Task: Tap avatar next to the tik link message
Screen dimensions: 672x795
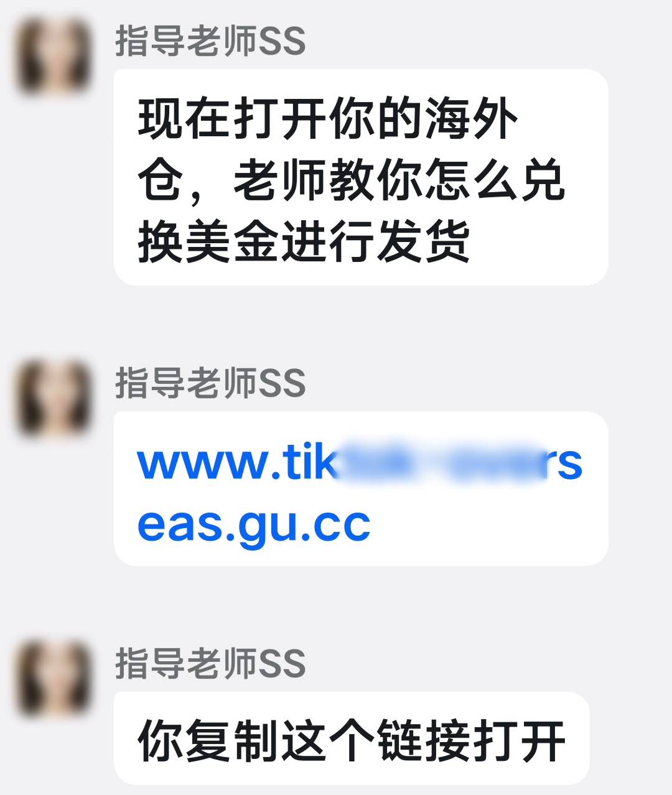Action: click(x=53, y=397)
